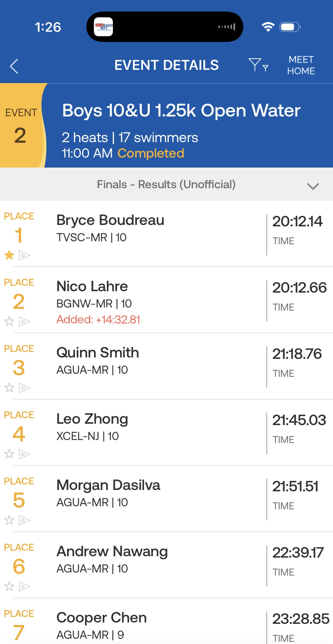Favorite Nico Lahre with the star

(9, 321)
